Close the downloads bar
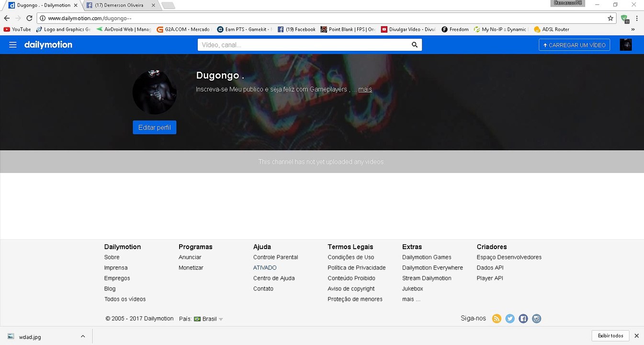644x345 pixels. click(x=636, y=336)
